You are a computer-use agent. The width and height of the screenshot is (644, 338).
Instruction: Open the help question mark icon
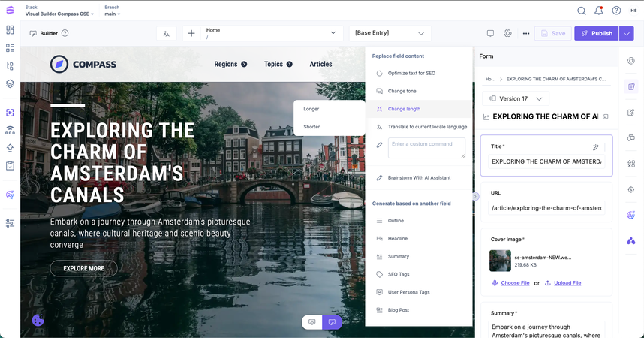[616, 11]
